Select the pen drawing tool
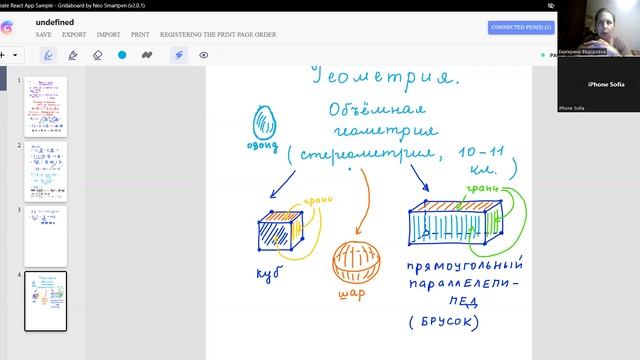Viewport: 640px width, 360px height. pyautogui.click(x=48, y=55)
